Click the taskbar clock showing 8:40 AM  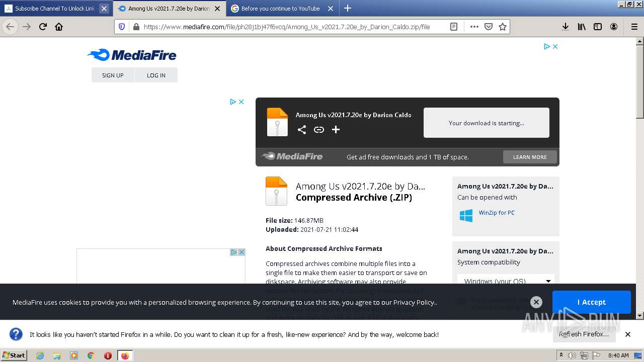(618, 355)
